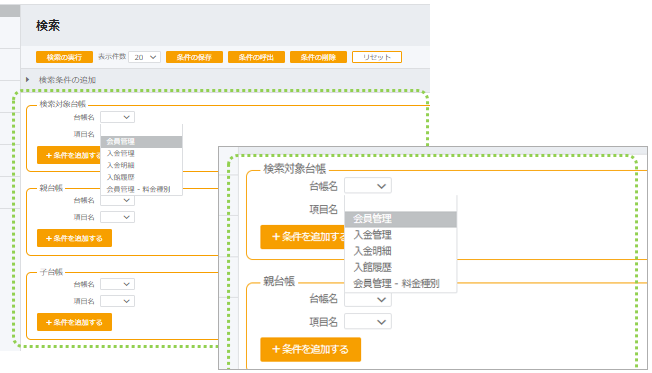Viewport: 652px width, 373px height.
Task: Click the 検索対象台帳 label in enlarged inset
Action: pos(294,169)
